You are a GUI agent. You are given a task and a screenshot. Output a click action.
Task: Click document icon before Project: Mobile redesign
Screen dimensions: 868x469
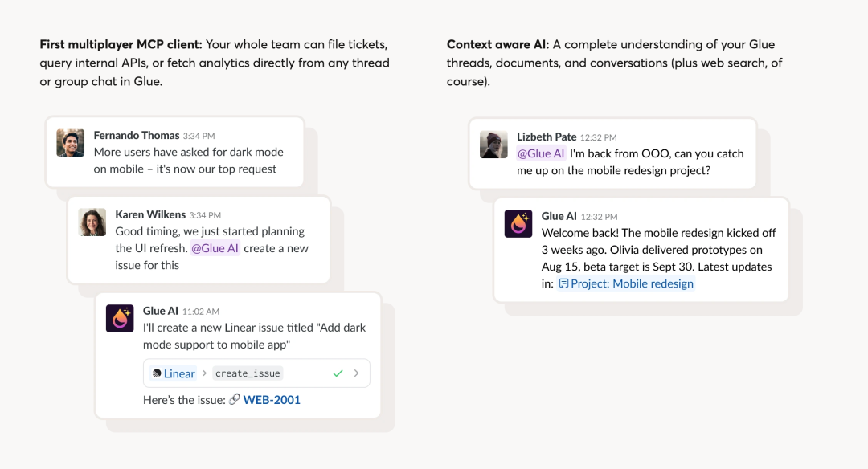[563, 283]
